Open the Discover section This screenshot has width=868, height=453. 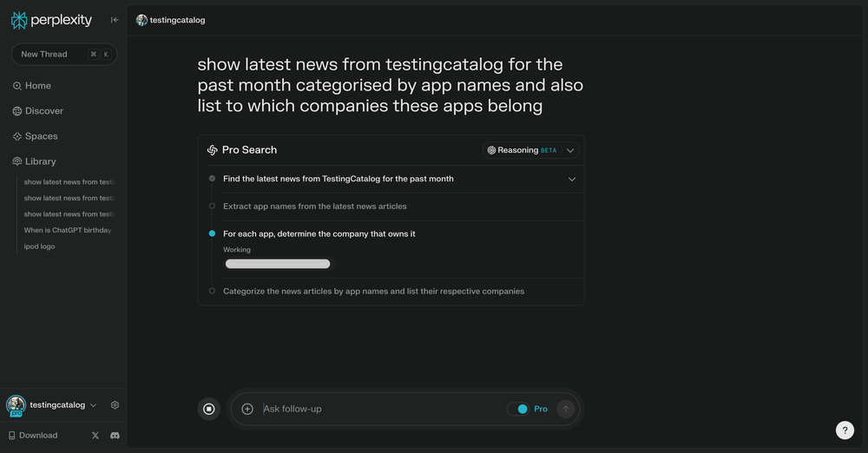pos(43,111)
